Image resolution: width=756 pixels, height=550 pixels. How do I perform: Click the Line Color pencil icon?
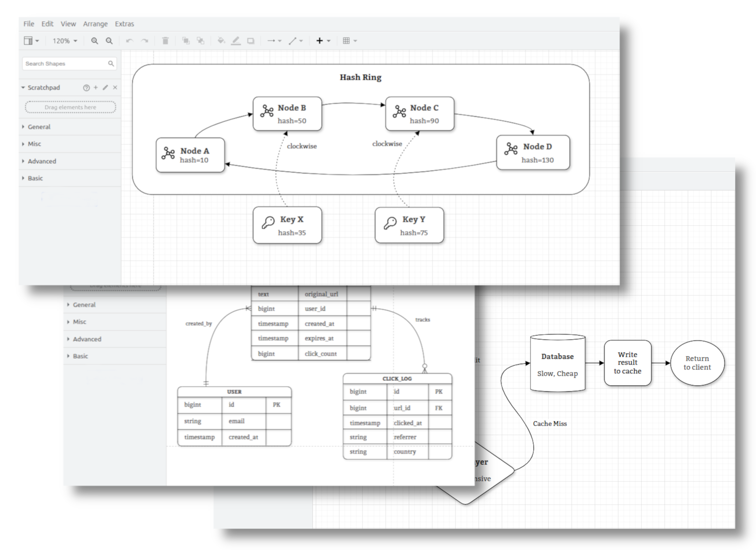coord(236,41)
